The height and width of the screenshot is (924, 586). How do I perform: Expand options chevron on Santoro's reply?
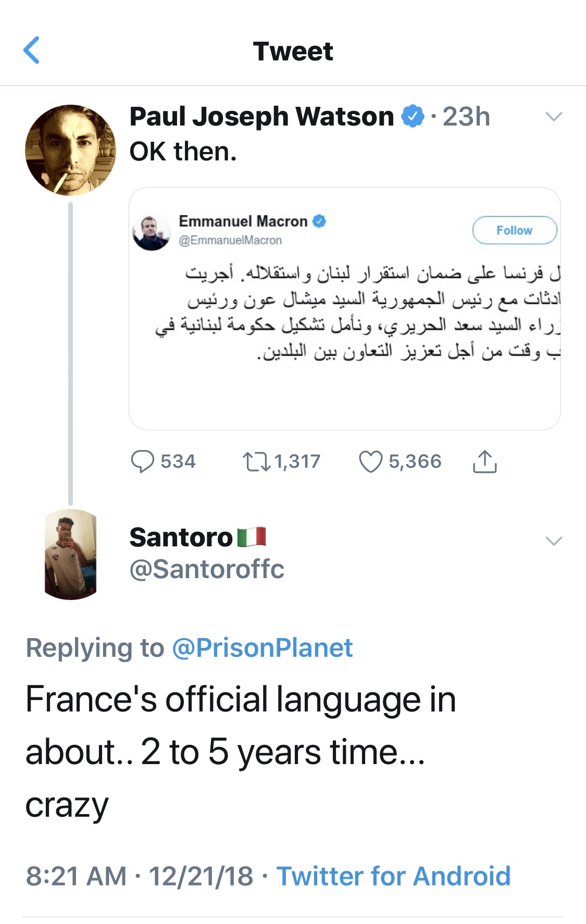(x=554, y=541)
